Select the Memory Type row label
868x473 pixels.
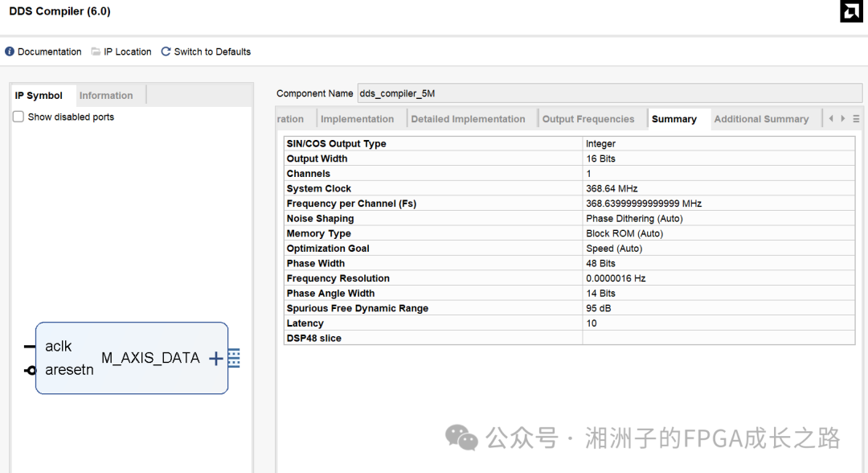[319, 233]
